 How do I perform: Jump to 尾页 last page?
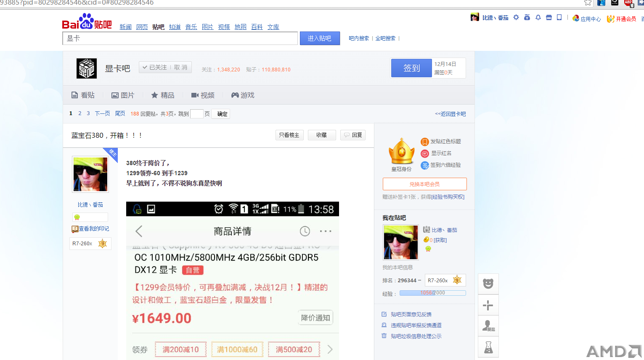point(120,113)
